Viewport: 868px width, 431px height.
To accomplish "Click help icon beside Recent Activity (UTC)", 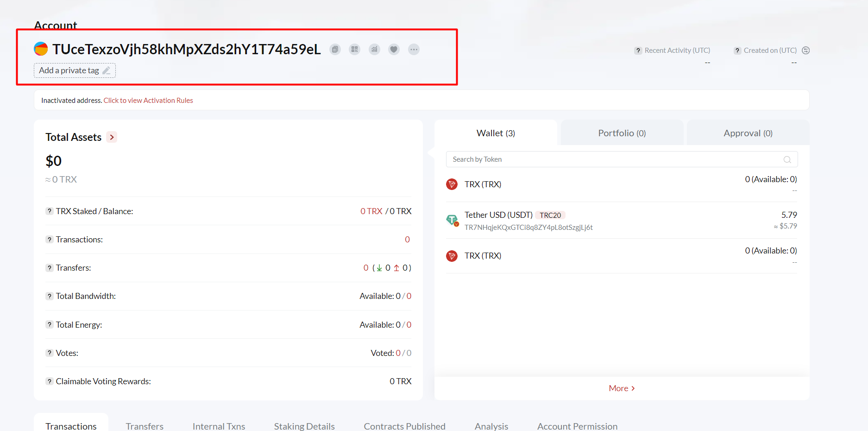I will tap(638, 51).
